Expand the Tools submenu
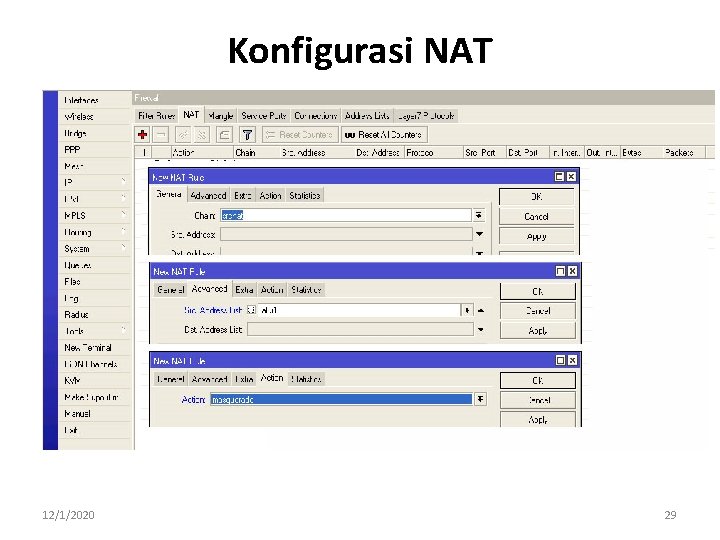This screenshot has width=720, height=540. pos(95,331)
